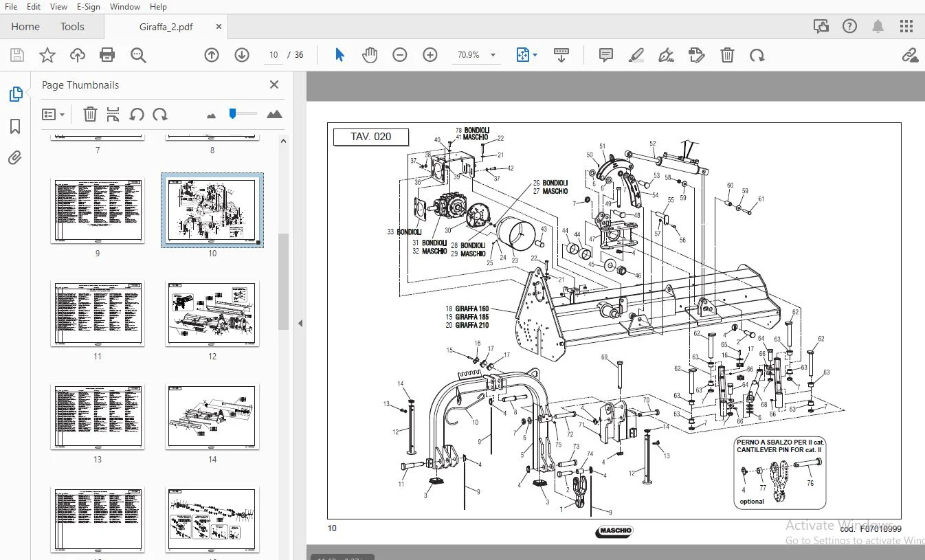Image resolution: width=925 pixels, height=560 pixels.
Task: Select the highlight text pen tool
Action: pos(636,55)
